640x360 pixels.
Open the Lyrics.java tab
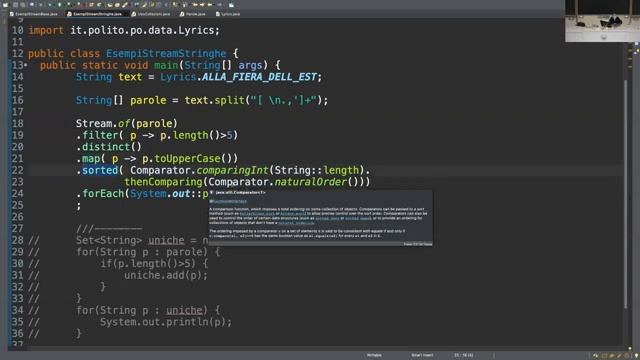click(228, 14)
